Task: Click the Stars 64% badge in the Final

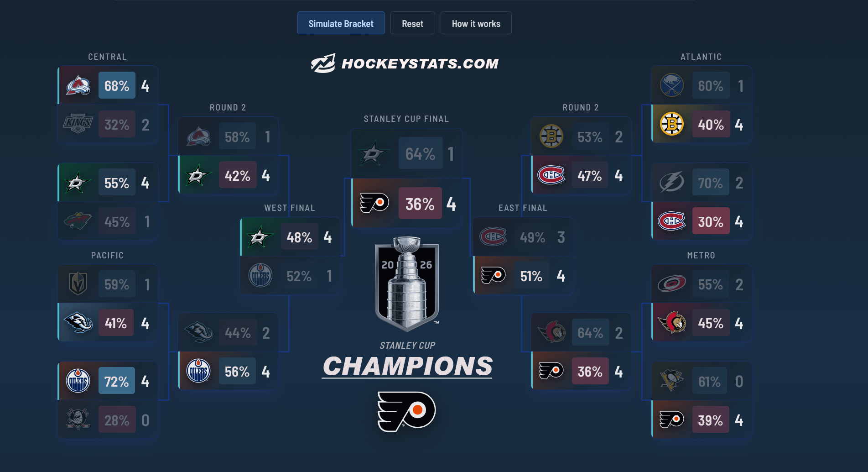Action: [420, 153]
